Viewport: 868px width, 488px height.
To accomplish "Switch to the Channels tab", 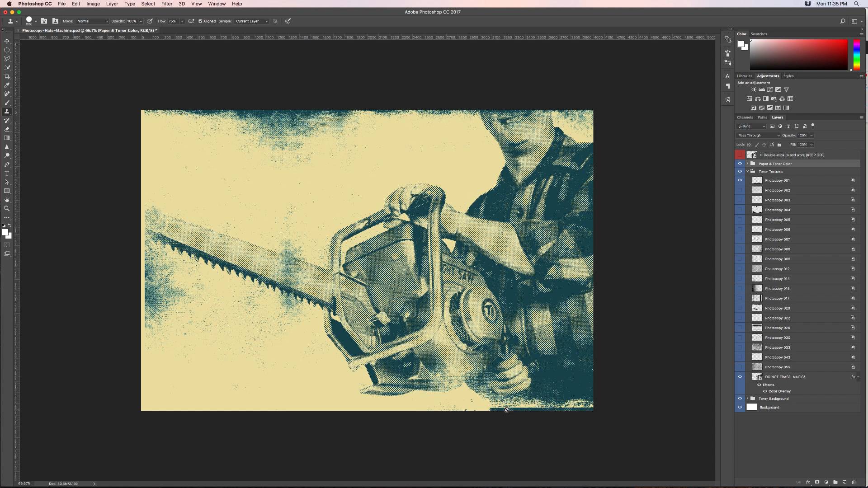I will tap(745, 117).
